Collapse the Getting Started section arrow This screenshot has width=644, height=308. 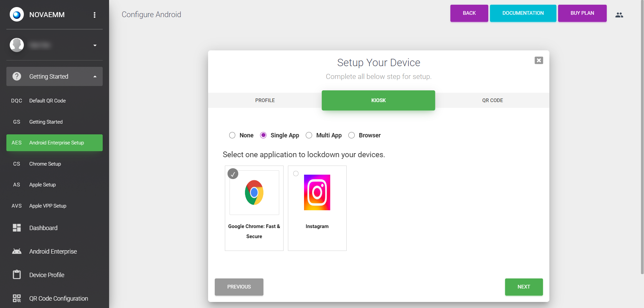tap(95, 77)
